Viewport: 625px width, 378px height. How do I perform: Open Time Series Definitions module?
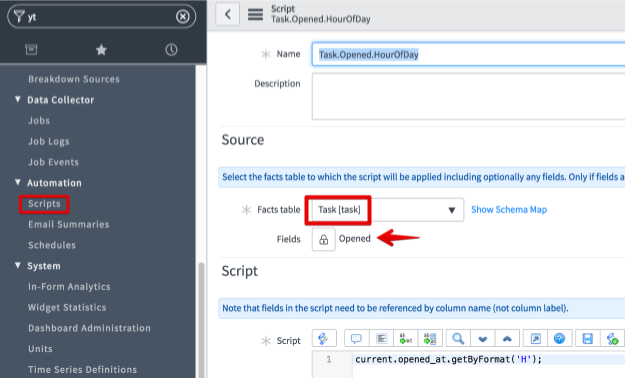pyautogui.click(x=83, y=369)
